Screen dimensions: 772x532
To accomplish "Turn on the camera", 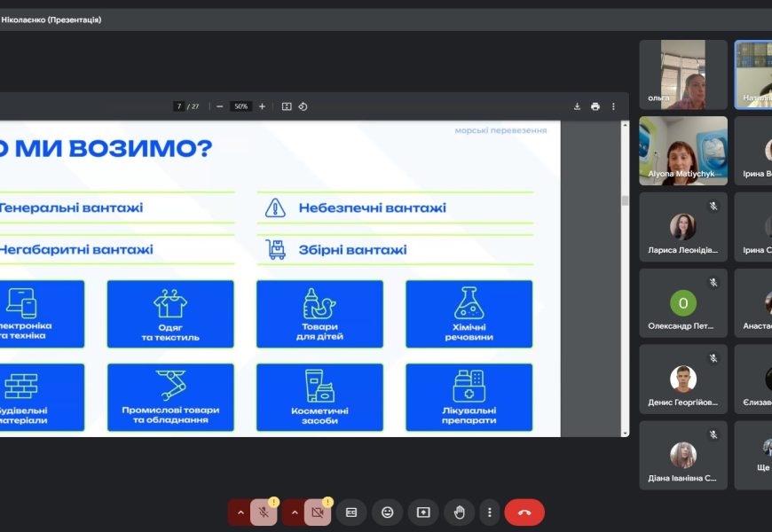I will click(318, 512).
